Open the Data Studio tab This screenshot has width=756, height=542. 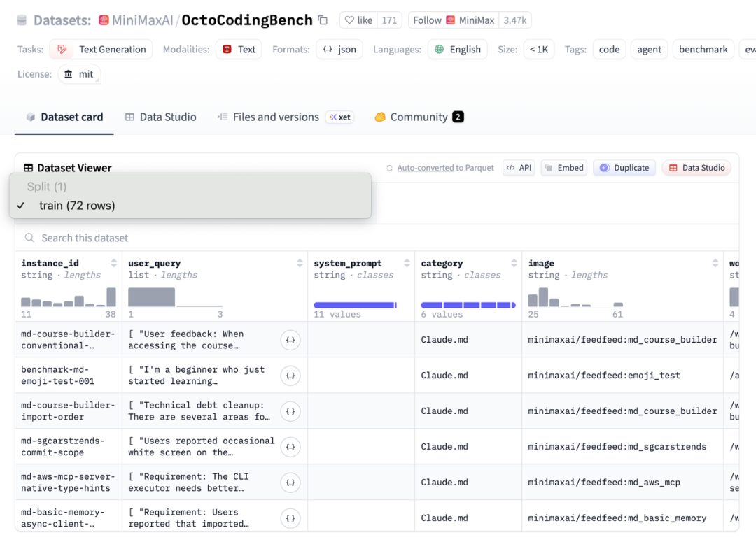click(x=160, y=117)
